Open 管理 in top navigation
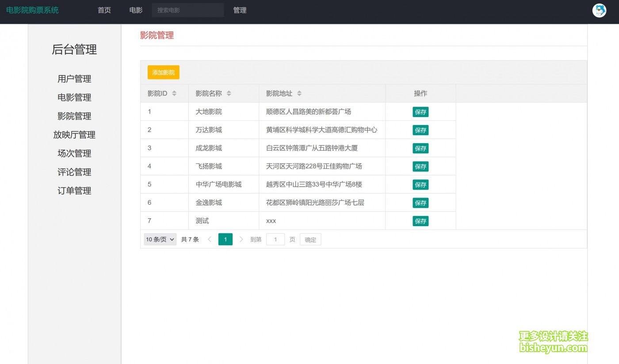619x364 pixels. (x=240, y=10)
